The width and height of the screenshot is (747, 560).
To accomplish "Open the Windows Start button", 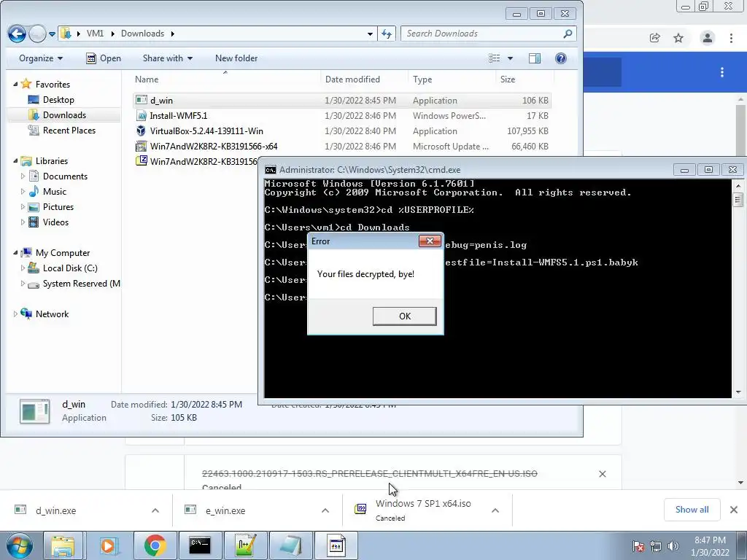I will (20, 545).
